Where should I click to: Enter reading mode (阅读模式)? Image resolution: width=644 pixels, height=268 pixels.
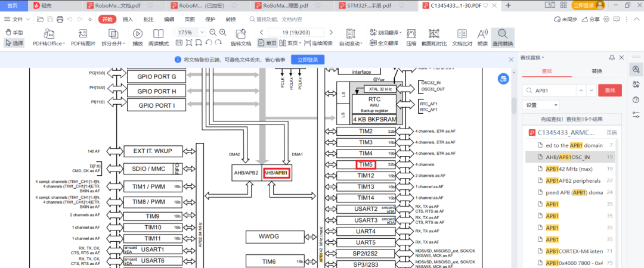pyautogui.click(x=158, y=34)
